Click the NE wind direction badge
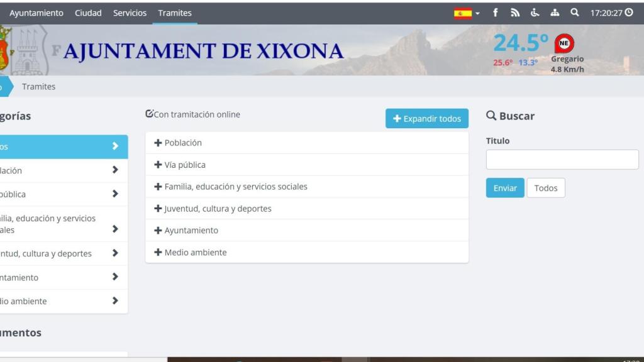 pyautogui.click(x=564, y=43)
